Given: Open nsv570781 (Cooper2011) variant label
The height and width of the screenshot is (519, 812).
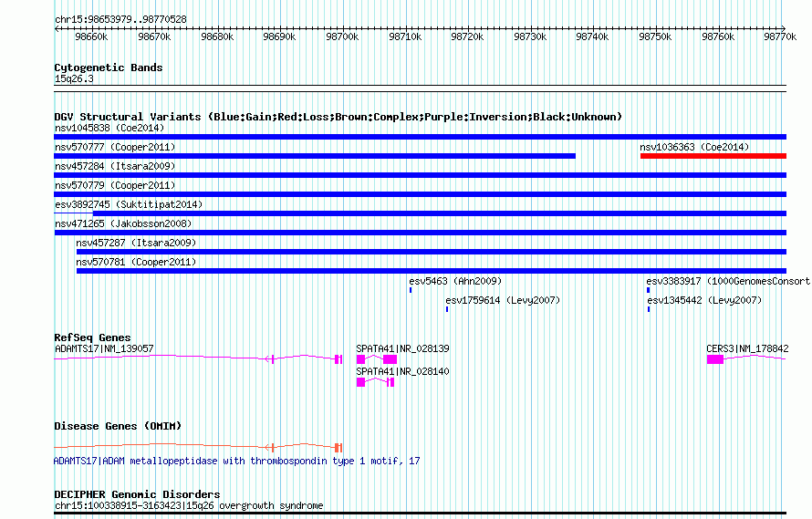Looking at the screenshot, I should (136, 262).
